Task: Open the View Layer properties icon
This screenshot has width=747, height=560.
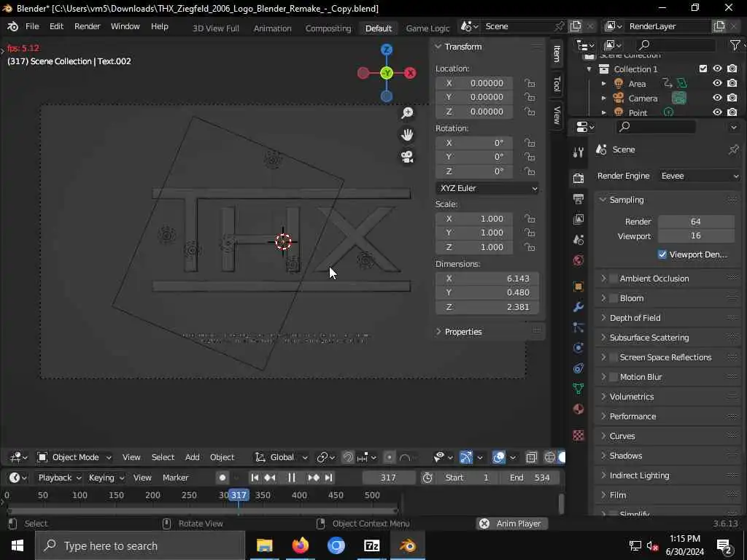Action: pyautogui.click(x=578, y=219)
